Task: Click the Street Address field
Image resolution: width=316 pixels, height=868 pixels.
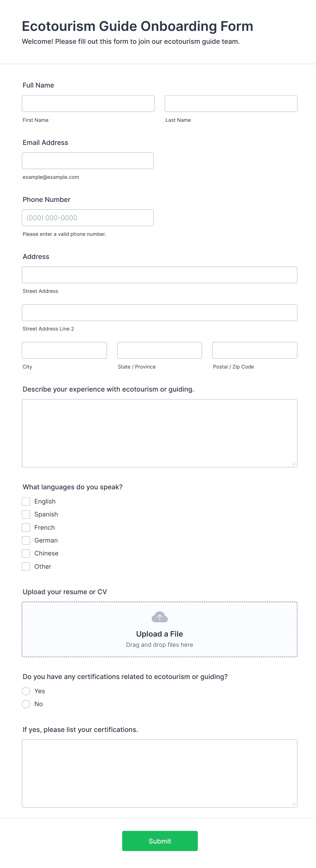Action: tap(159, 275)
